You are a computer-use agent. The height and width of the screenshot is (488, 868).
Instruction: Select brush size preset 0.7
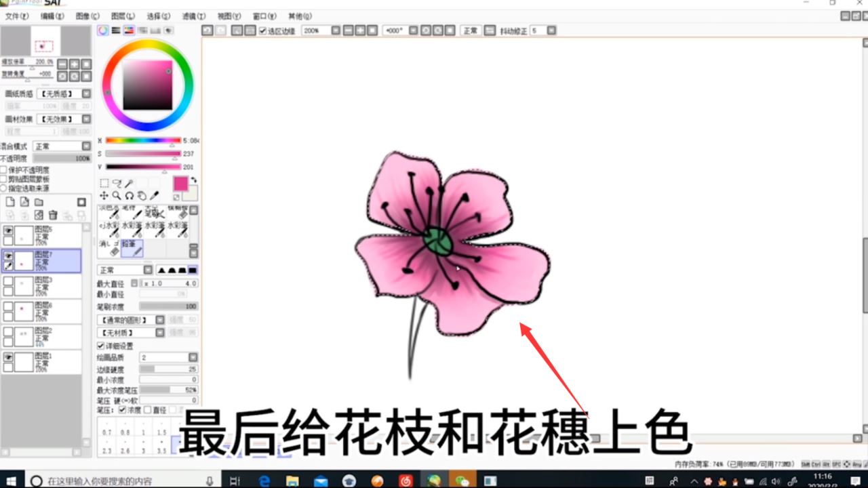106,428
